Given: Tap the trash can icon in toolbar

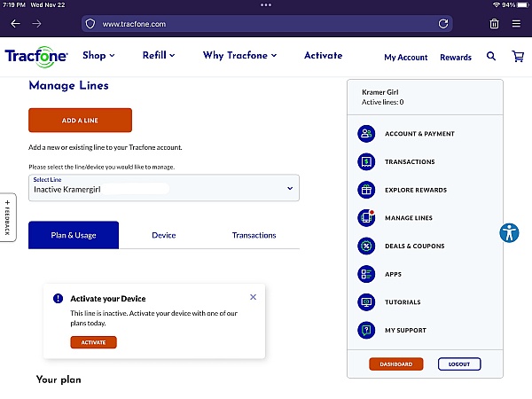Looking at the screenshot, I should click(494, 24).
